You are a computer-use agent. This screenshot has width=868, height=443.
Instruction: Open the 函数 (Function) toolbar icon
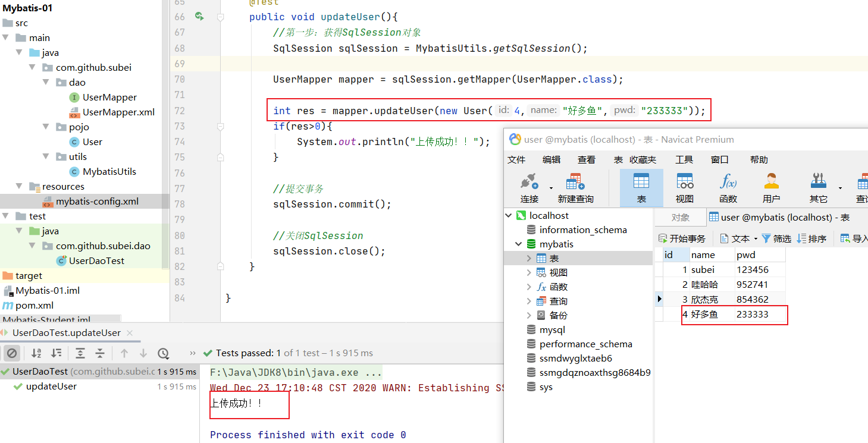point(728,181)
